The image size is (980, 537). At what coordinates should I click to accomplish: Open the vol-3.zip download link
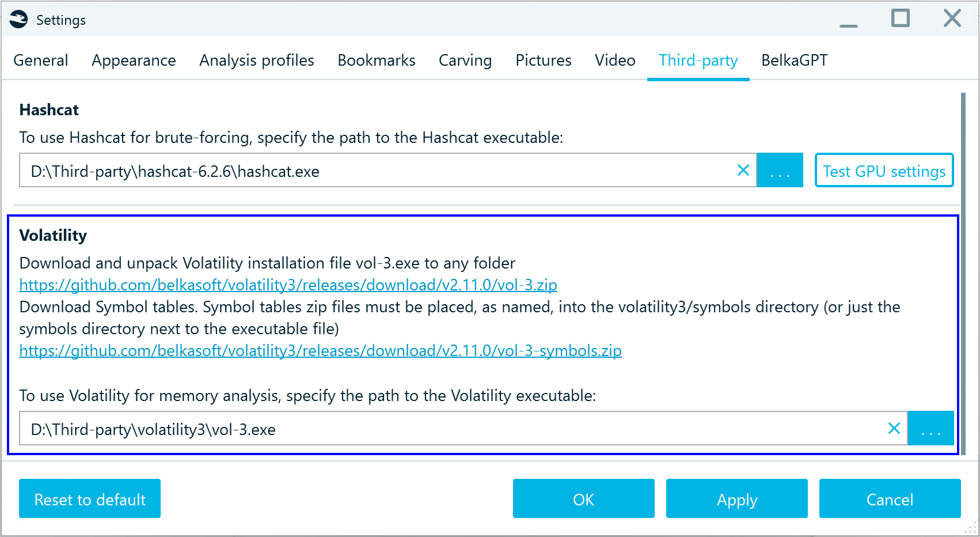tap(288, 285)
